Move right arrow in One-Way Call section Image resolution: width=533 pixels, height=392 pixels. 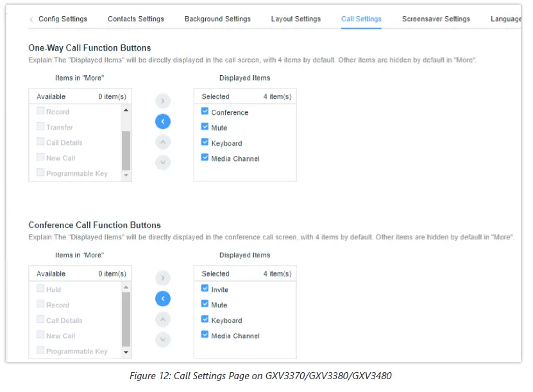163,101
